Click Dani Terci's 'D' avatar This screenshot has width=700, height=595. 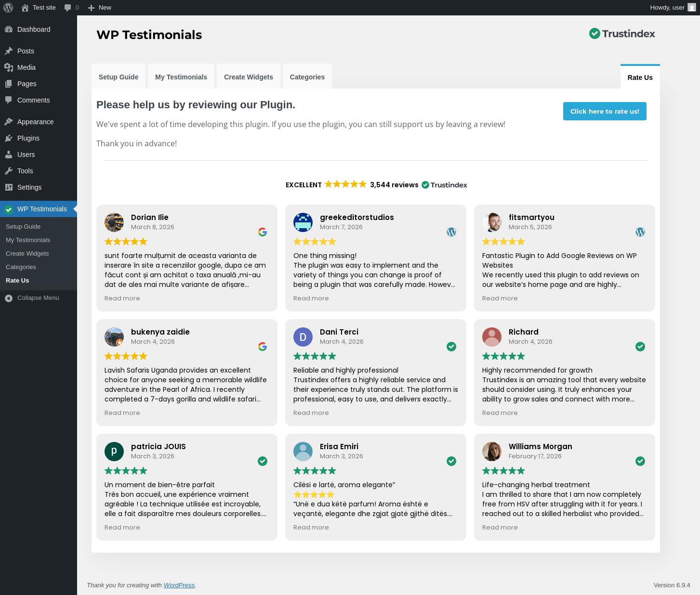click(303, 337)
